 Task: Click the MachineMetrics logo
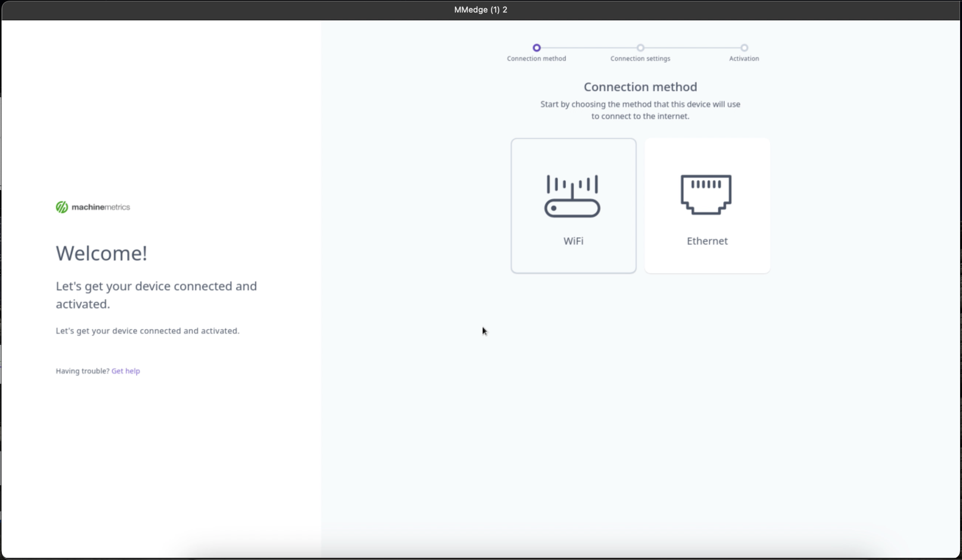92,207
